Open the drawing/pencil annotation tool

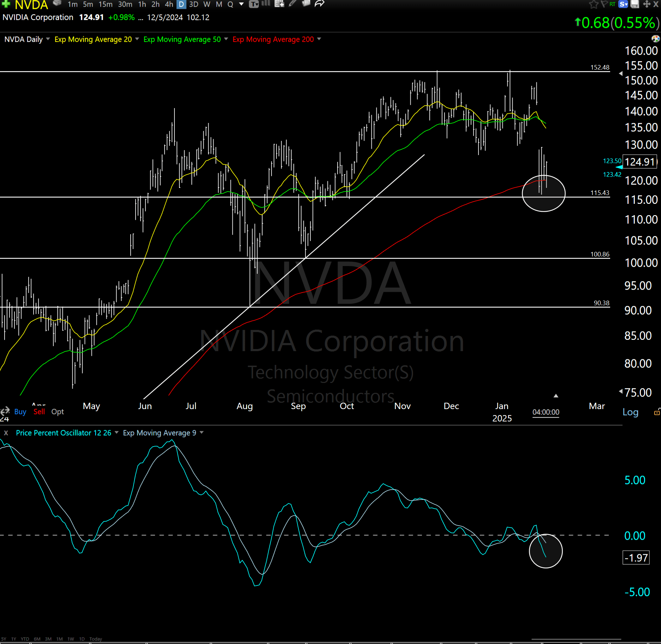[x=292, y=4]
